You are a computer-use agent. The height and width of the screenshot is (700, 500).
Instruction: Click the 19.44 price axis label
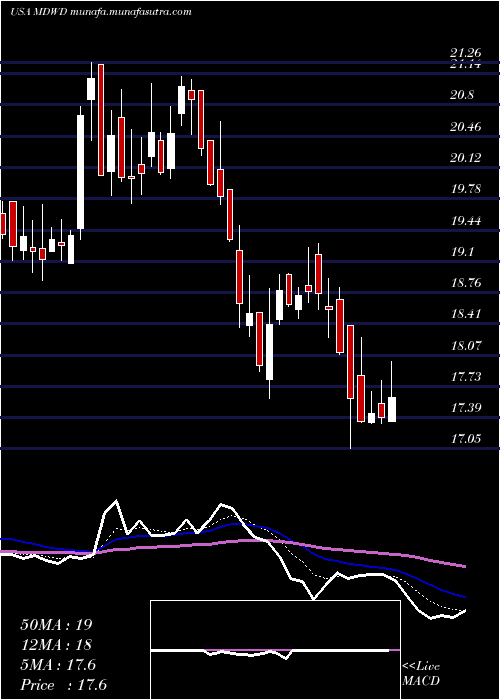(466, 221)
